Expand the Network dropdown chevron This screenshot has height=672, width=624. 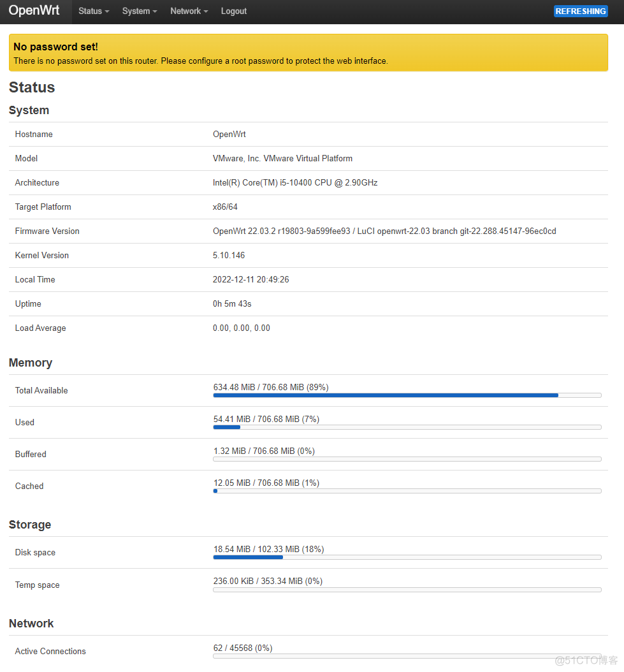(x=205, y=12)
